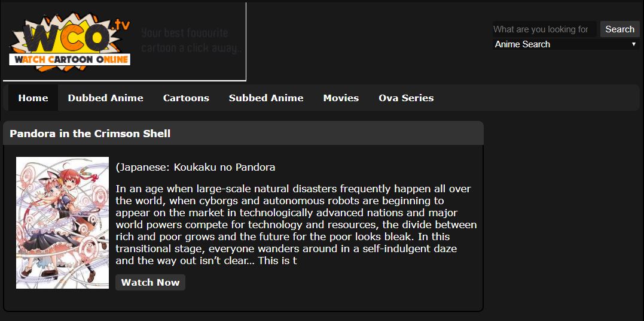Open the Dubbed Anime section
644x321 pixels.
105,98
